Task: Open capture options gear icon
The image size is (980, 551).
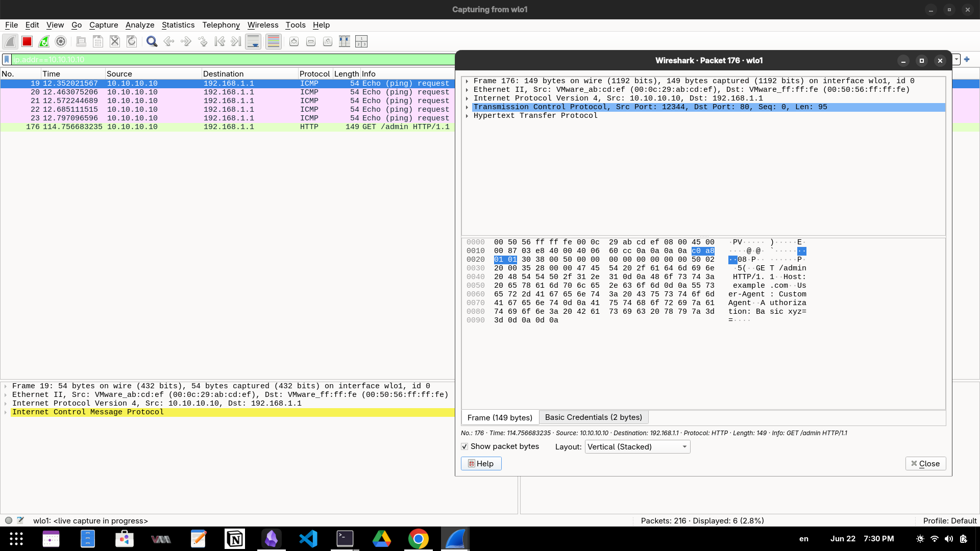Action: (61, 42)
